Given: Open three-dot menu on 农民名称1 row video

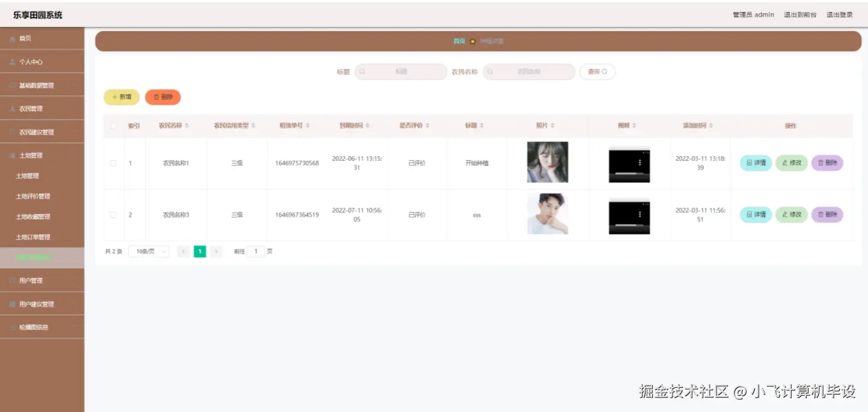Looking at the screenshot, I should pyautogui.click(x=640, y=163).
